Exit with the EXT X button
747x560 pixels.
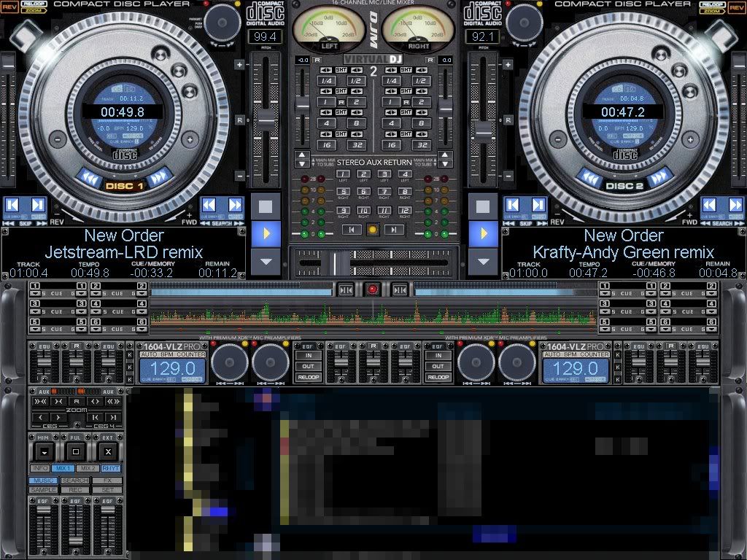[108, 451]
